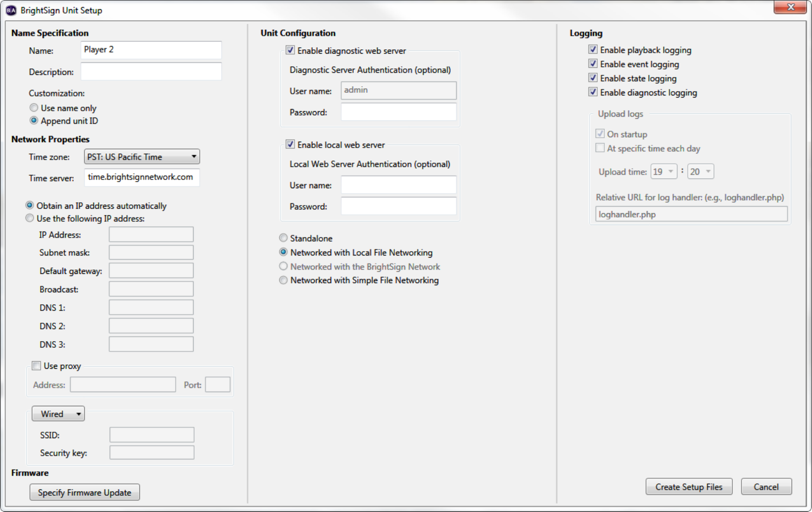Click the diagnostic server Password field
812x512 pixels.
point(398,112)
